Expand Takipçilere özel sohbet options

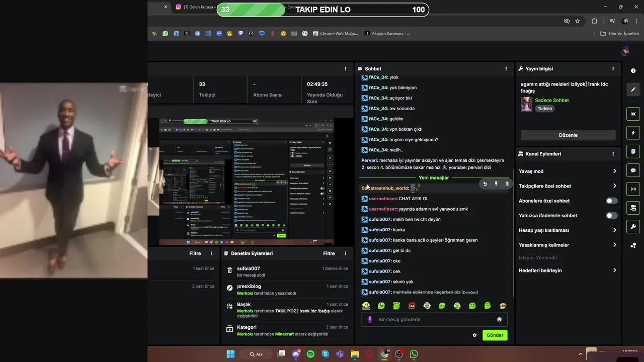pyautogui.click(x=568, y=186)
